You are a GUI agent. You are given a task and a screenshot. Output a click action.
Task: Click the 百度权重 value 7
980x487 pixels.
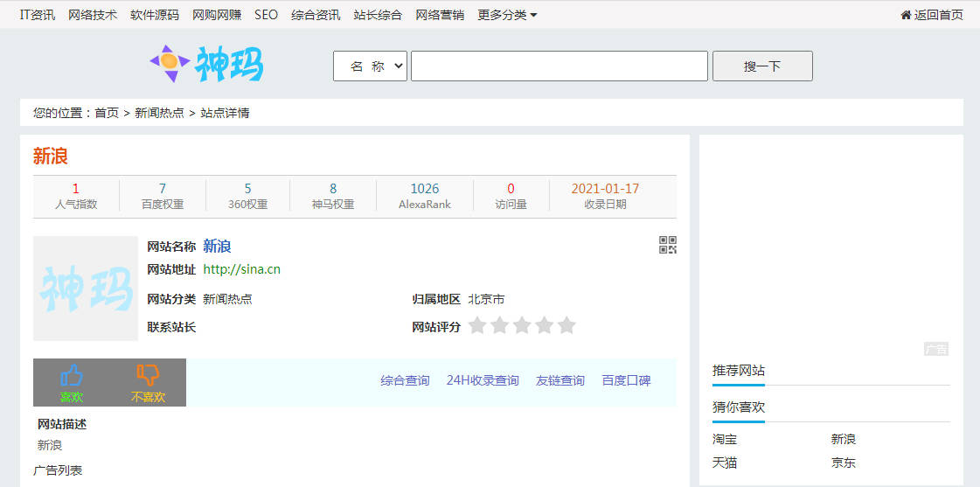click(163, 189)
